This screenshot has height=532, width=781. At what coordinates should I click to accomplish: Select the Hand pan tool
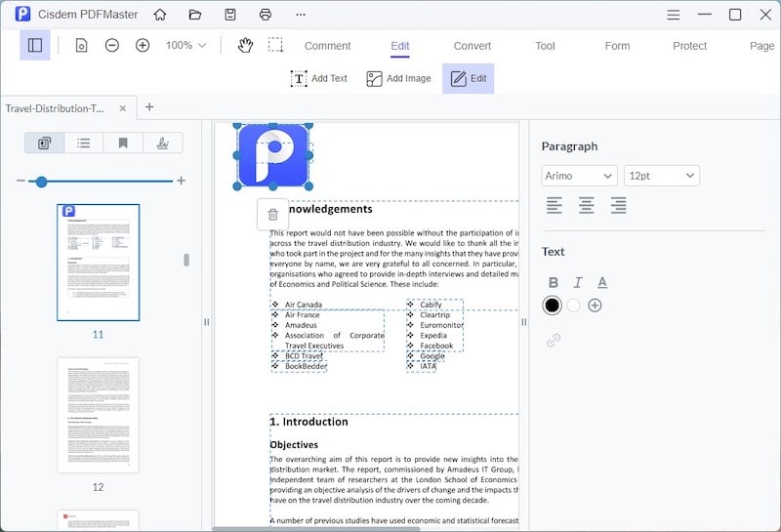tap(245, 45)
